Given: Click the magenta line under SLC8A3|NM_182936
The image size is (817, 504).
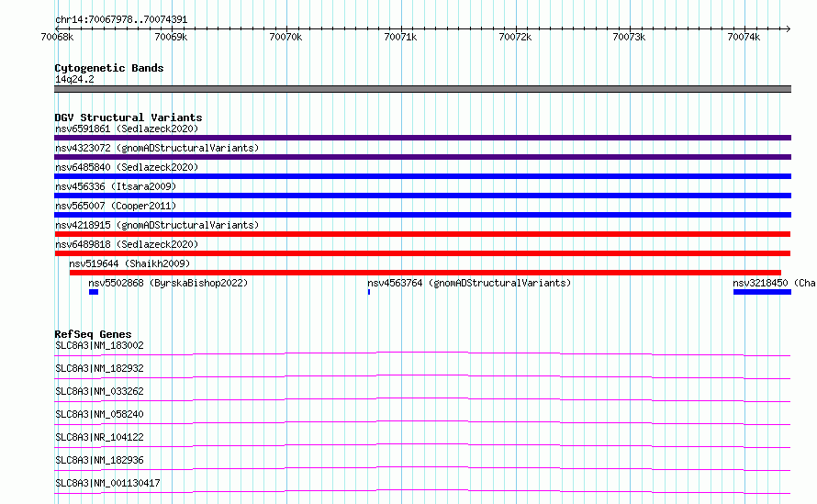Looking at the screenshot, I should [x=422, y=468].
